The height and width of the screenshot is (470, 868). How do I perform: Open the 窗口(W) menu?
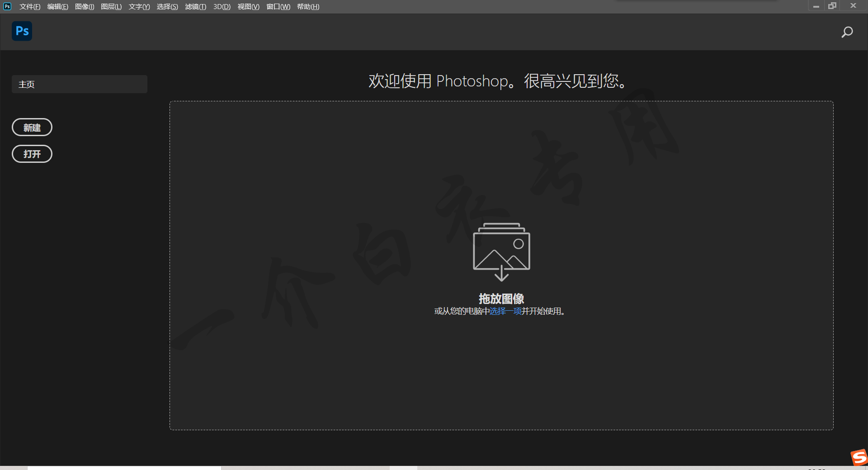click(278, 7)
